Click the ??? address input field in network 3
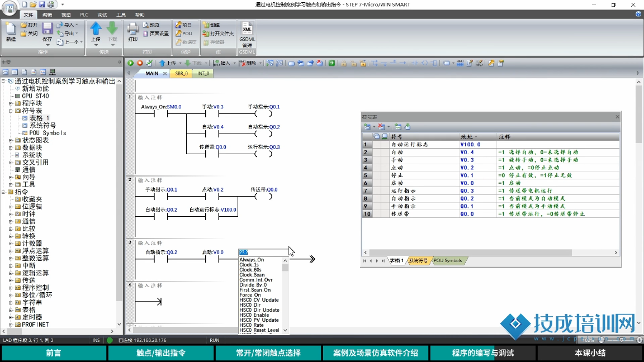This screenshot has width=644, height=362. 263,253
